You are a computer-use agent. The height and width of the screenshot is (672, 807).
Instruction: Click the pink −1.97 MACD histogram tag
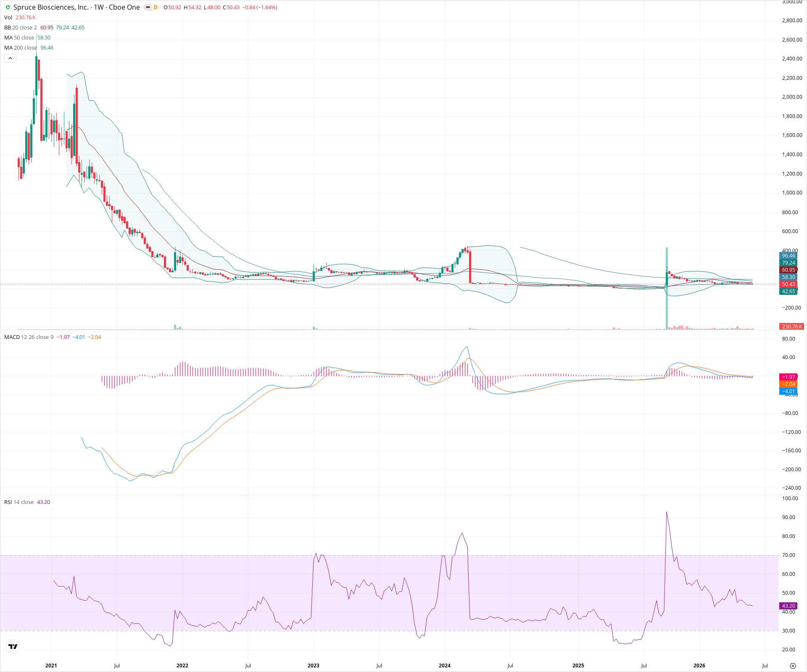[789, 377]
